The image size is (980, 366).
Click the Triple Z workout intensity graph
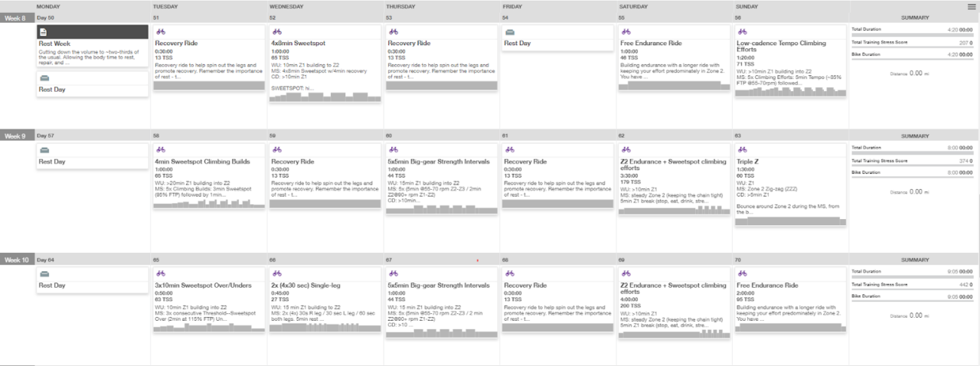tap(790, 221)
